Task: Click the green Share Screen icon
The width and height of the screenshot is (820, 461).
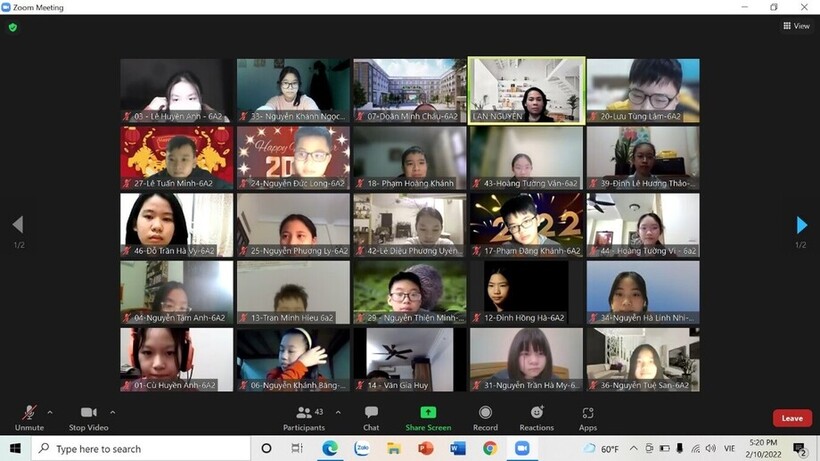Action: [428, 412]
